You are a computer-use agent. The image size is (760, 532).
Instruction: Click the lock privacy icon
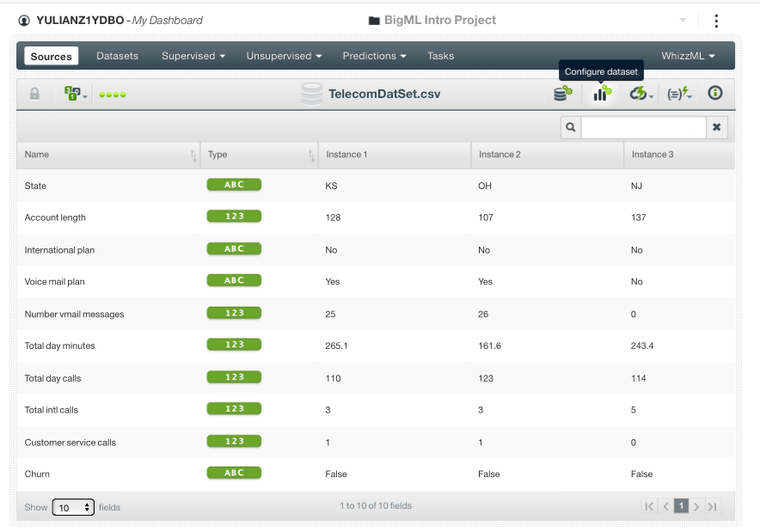[34, 93]
